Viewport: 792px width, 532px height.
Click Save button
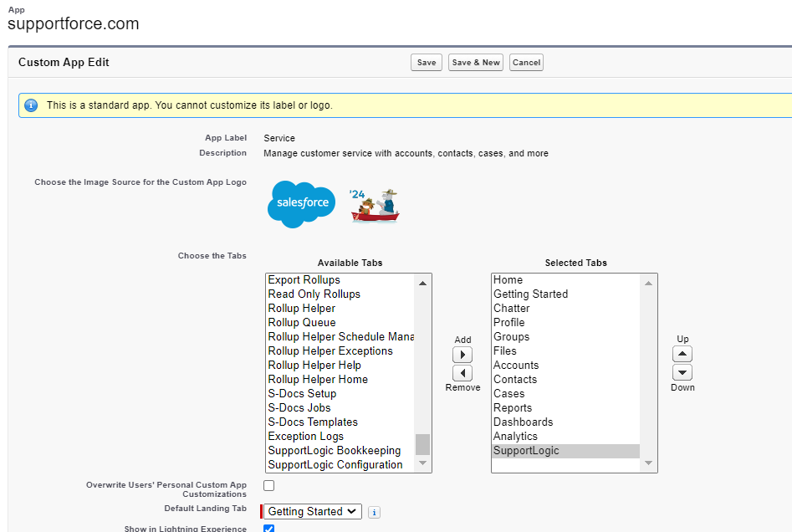pyautogui.click(x=427, y=63)
